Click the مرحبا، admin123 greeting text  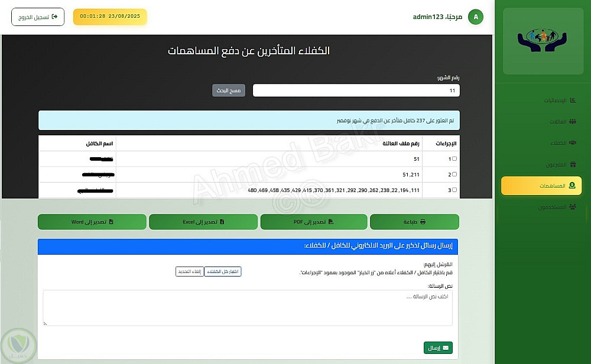point(437,17)
